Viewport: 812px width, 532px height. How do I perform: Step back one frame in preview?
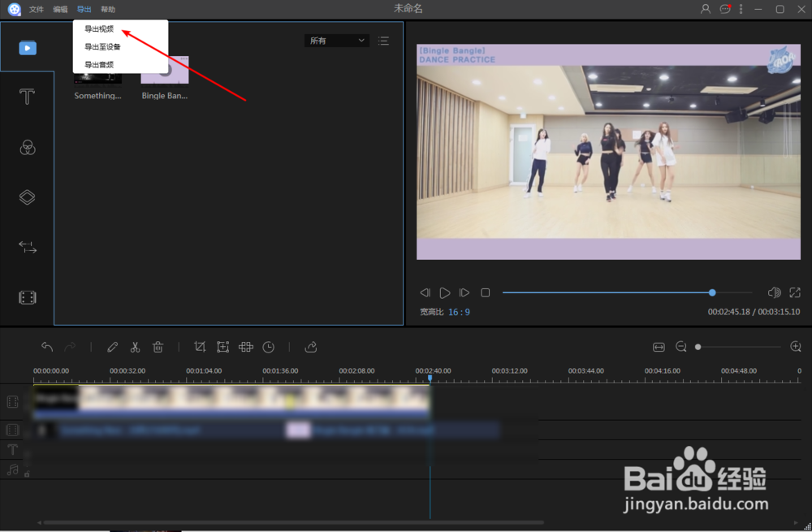425,292
